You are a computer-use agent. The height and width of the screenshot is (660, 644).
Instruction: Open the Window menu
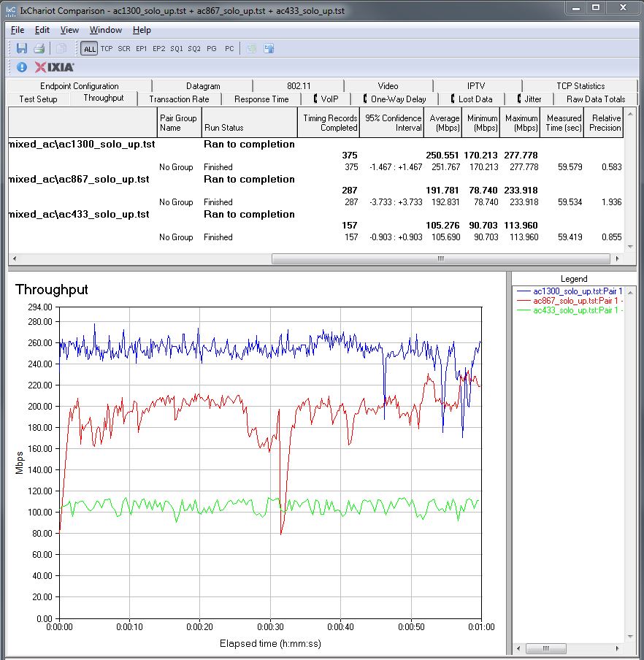[106, 30]
